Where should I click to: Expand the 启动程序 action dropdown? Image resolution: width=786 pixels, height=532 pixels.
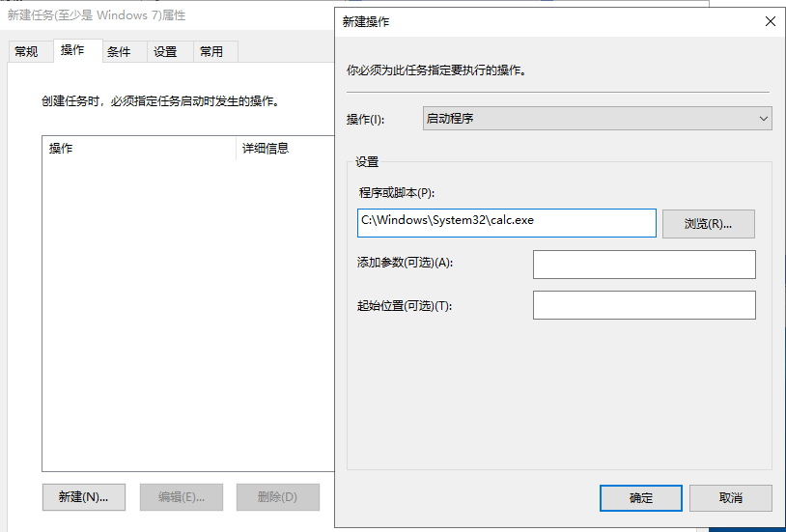point(597,119)
